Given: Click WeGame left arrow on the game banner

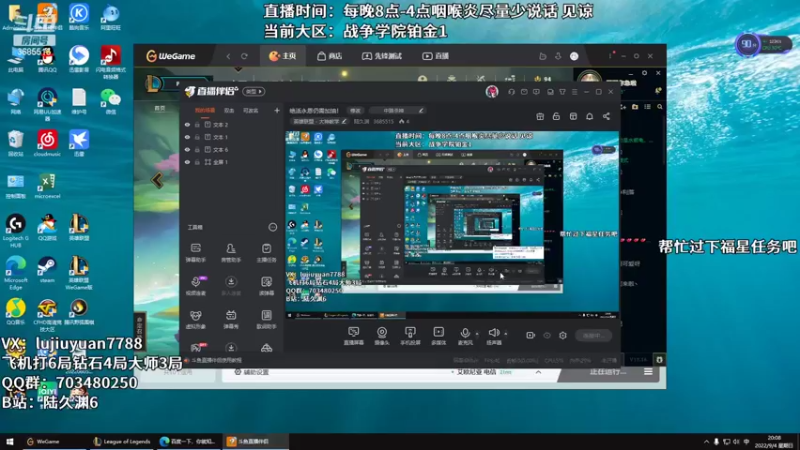Looking at the screenshot, I should pos(157,180).
